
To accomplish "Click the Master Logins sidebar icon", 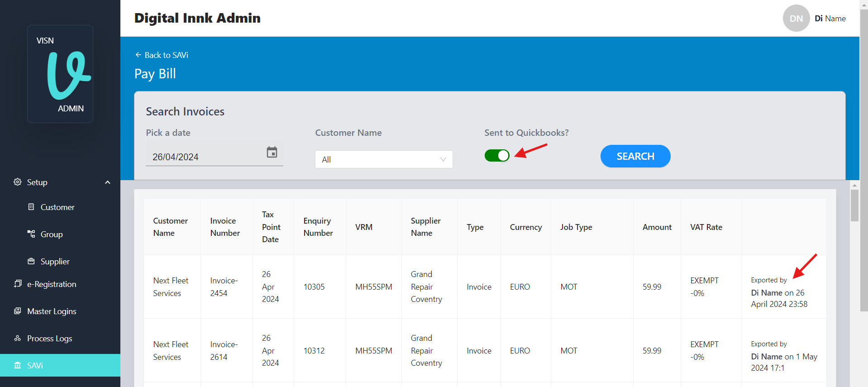I will coord(18,311).
